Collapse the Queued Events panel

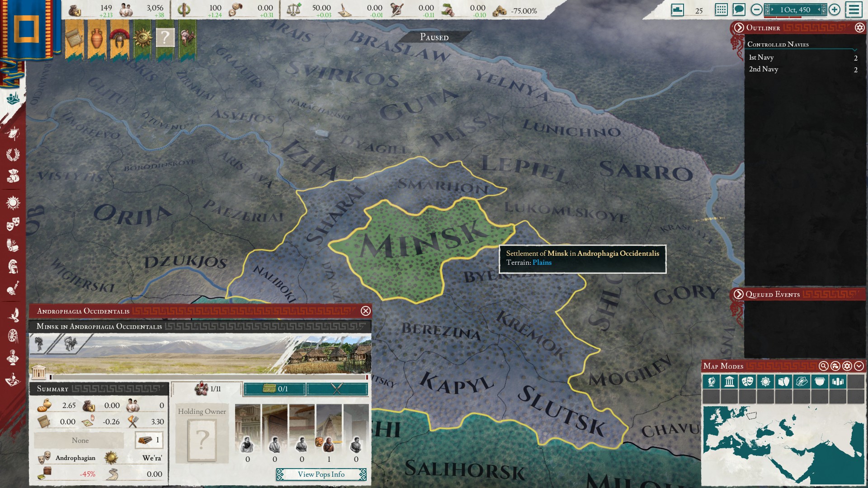coord(739,294)
